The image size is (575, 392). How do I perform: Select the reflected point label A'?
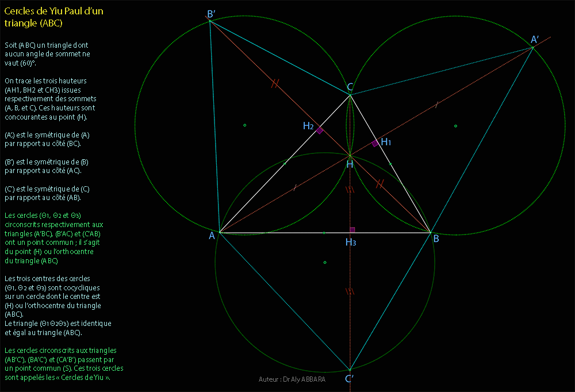click(534, 40)
